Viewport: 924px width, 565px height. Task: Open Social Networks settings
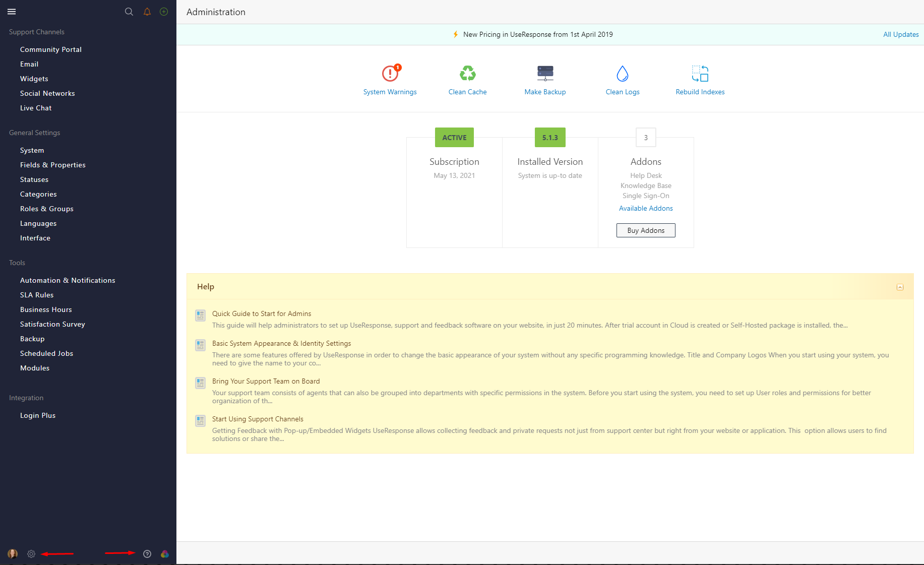47,93
